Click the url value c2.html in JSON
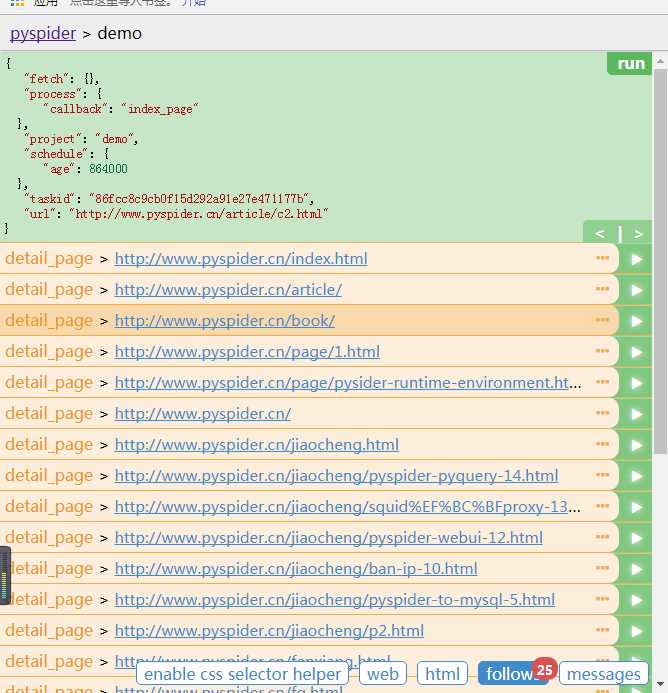Image resolution: width=668 pixels, height=693 pixels. coord(198,214)
